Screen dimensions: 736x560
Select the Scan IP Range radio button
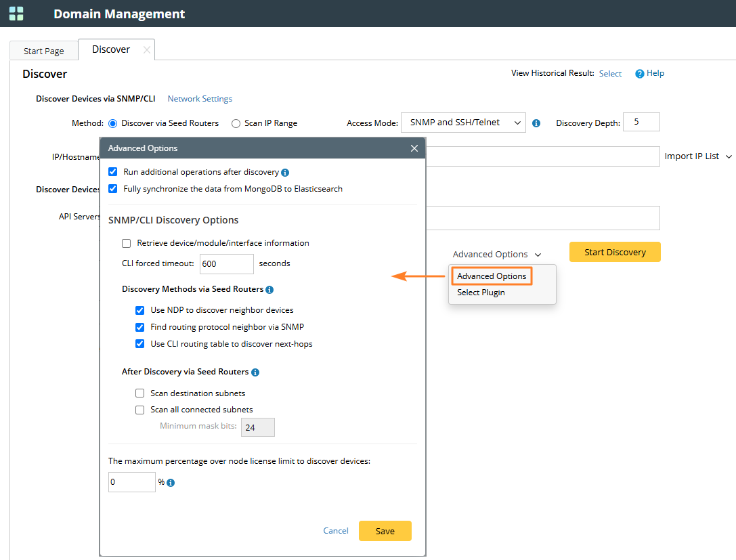[x=236, y=123]
